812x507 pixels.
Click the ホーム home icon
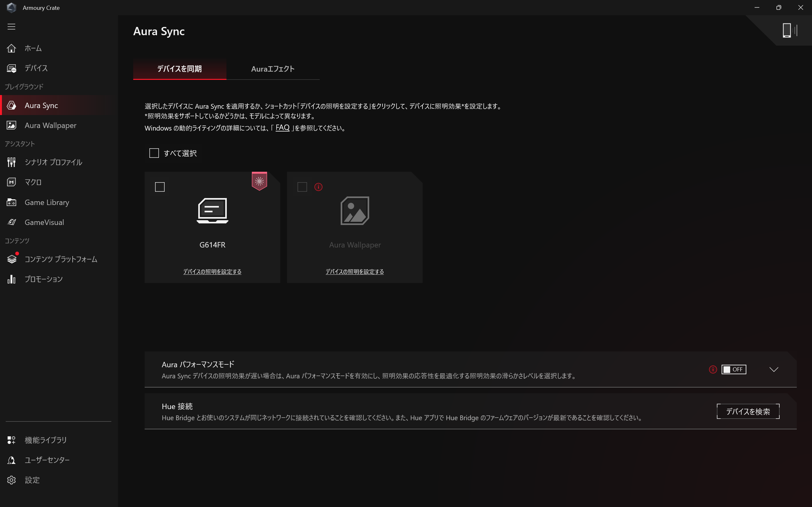coord(11,48)
